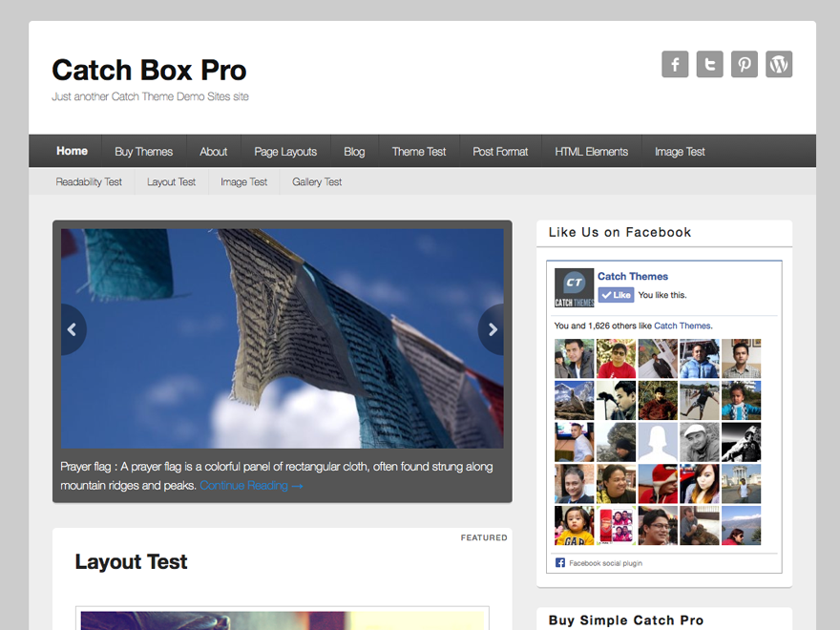840x630 pixels.
Task: Open the Post Format menu item
Action: pyautogui.click(x=500, y=152)
